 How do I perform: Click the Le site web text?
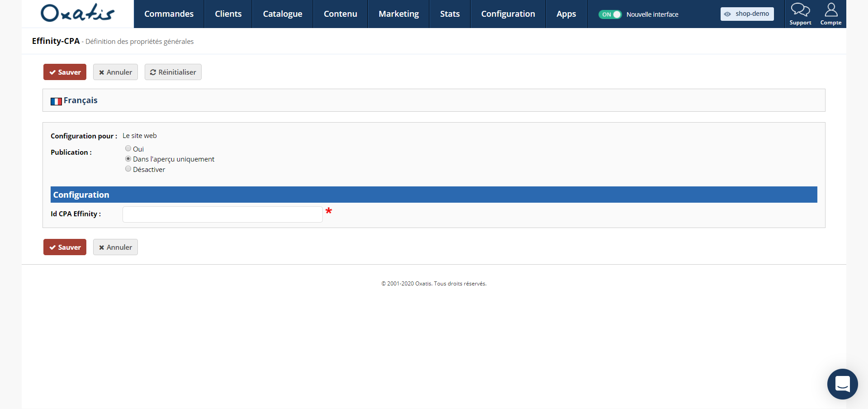coord(140,136)
